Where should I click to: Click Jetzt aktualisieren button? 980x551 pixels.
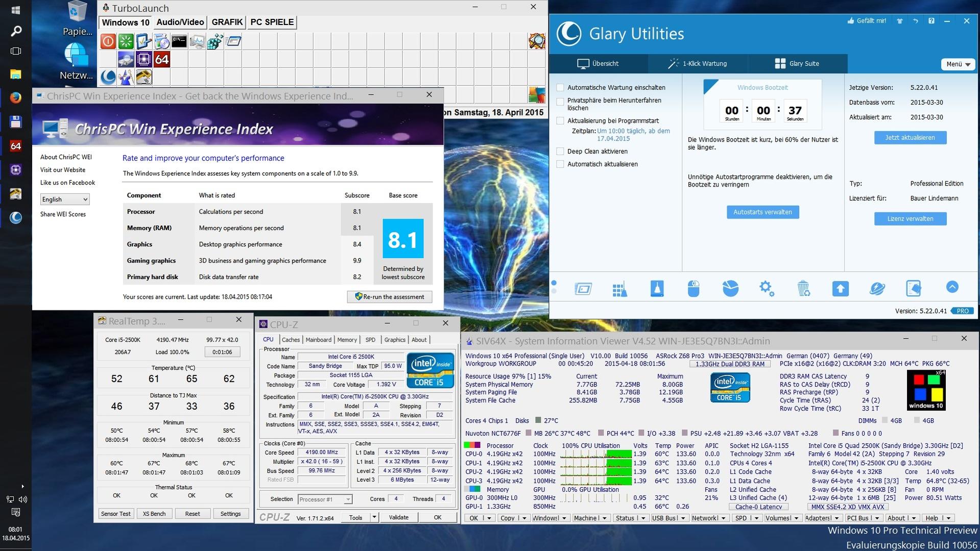(910, 138)
